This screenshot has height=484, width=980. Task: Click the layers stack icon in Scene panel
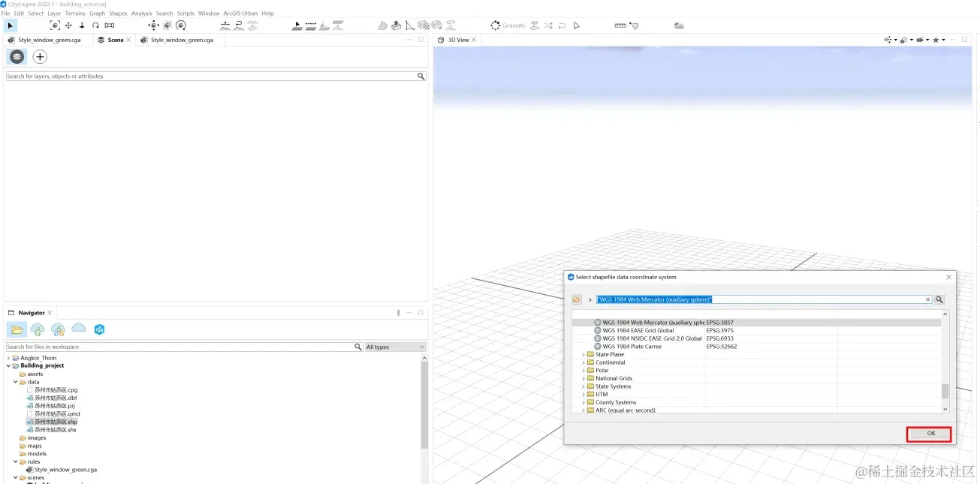tap(17, 57)
